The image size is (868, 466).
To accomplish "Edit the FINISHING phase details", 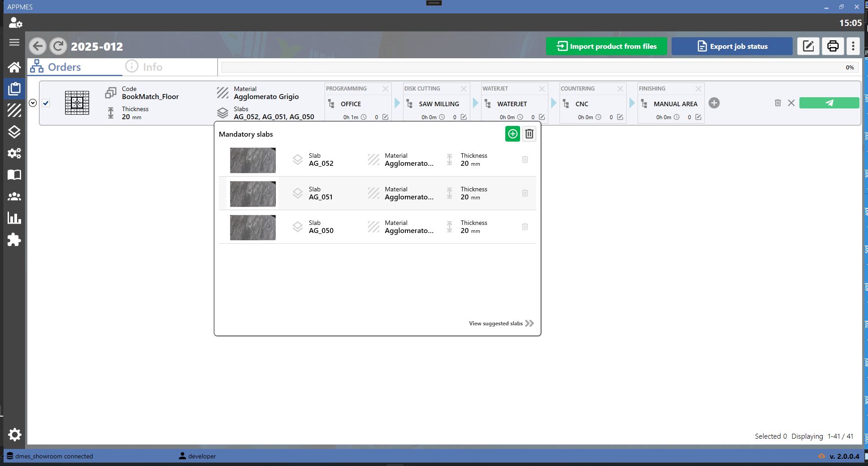I will (x=698, y=117).
